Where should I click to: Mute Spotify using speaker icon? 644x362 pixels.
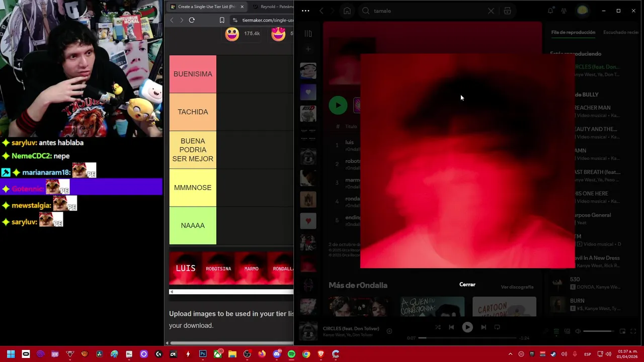point(578,331)
